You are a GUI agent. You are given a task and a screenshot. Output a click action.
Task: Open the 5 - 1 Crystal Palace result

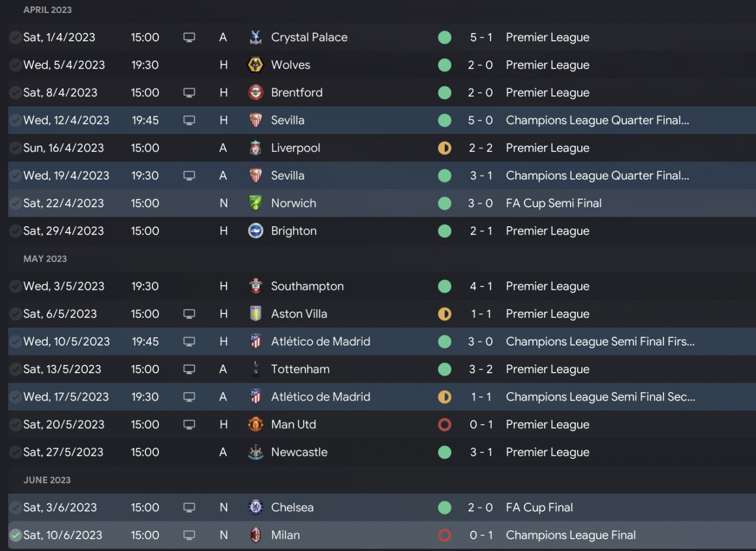tap(480, 37)
